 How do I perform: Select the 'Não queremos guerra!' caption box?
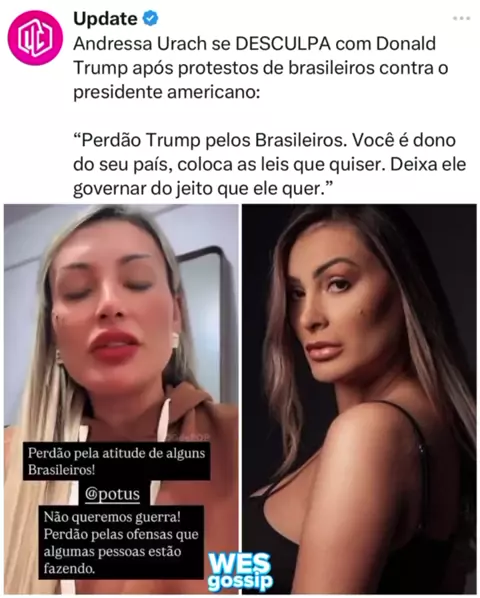tap(121, 543)
